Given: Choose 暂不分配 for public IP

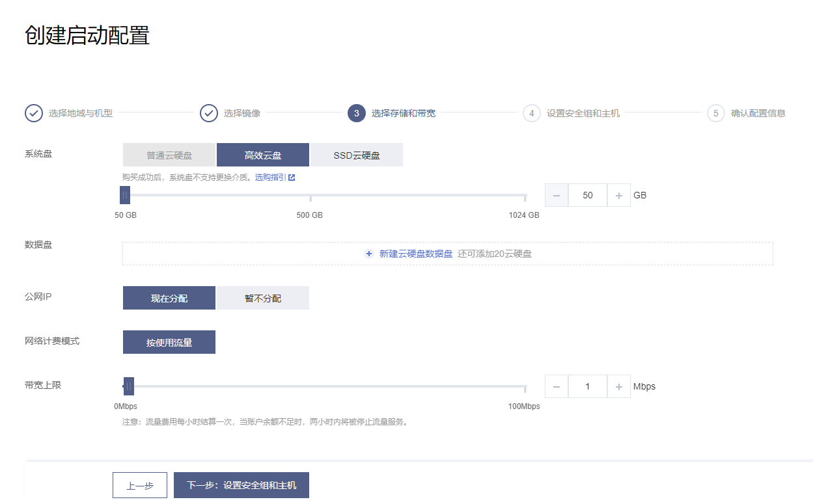Looking at the screenshot, I should pyautogui.click(x=263, y=298).
